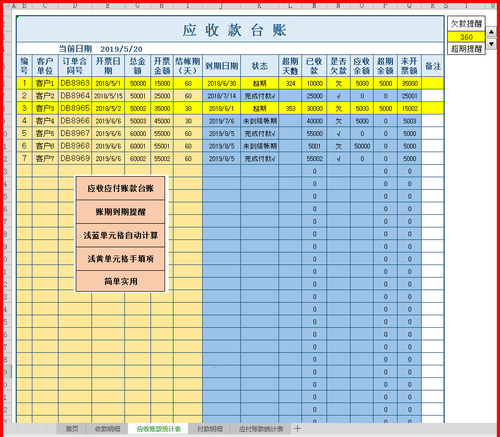Select the 编号 column header cell

pos(24,66)
